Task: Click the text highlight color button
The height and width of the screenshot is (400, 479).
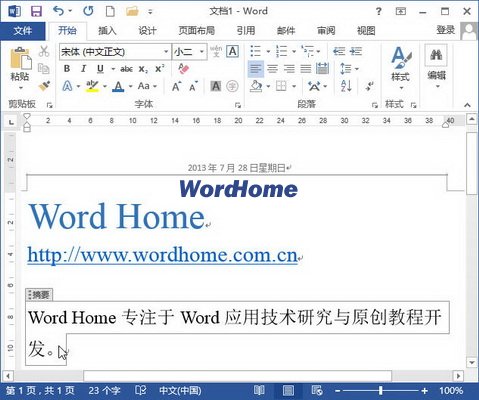Action: click(92, 86)
